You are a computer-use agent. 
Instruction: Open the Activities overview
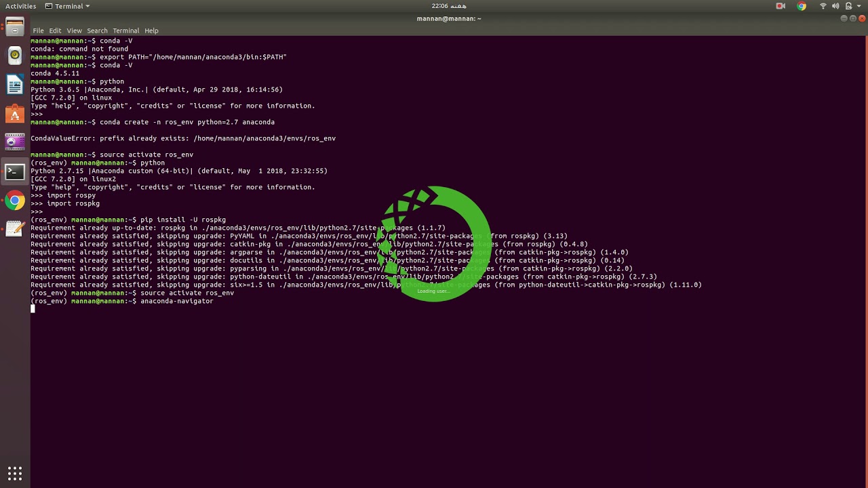20,6
